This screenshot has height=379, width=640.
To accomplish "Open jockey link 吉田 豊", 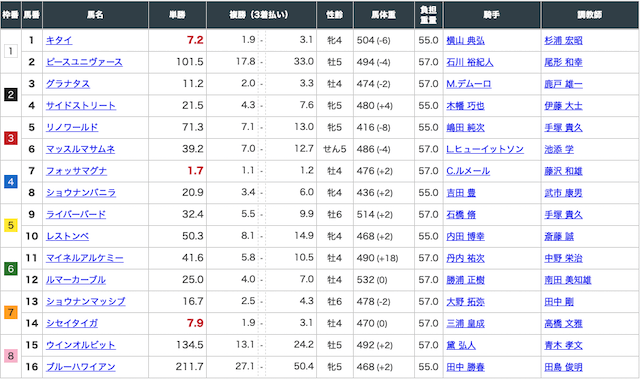I will click(x=461, y=193).
